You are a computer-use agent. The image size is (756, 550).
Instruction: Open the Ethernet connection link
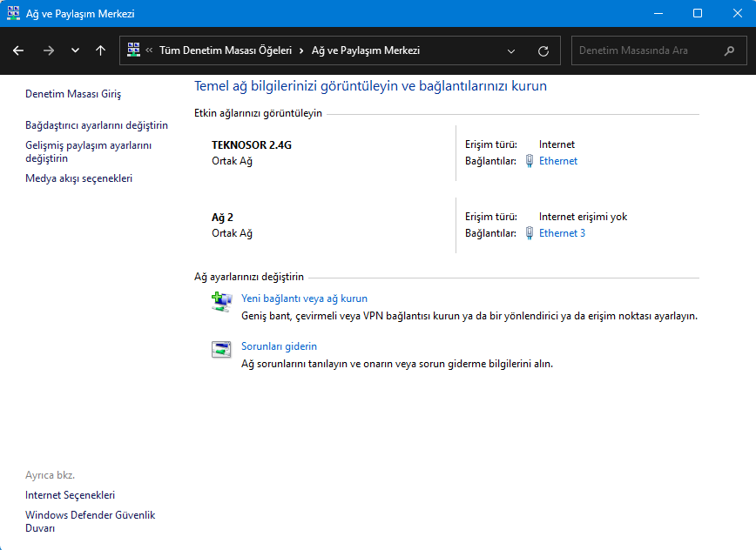(x=557, y=161)
